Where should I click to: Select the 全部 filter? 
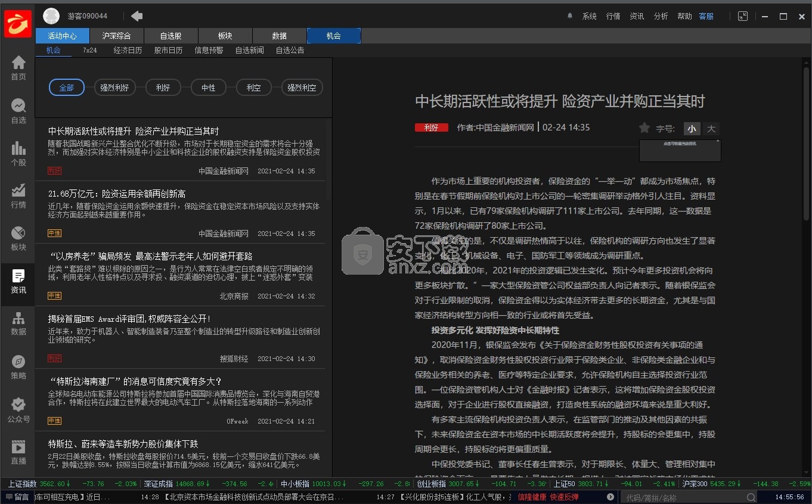coord(67,88)
